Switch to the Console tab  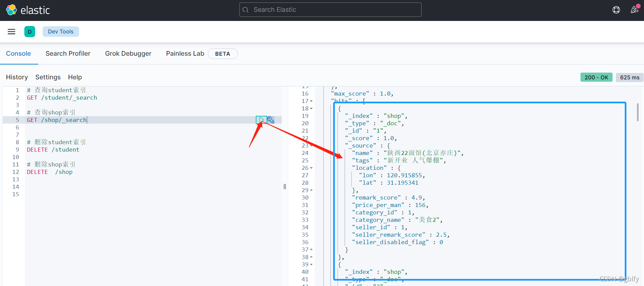pos(19,54)
